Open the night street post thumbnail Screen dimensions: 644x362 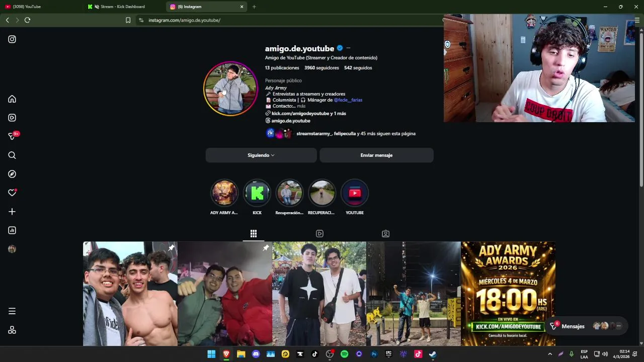click(x=414, y=294)
